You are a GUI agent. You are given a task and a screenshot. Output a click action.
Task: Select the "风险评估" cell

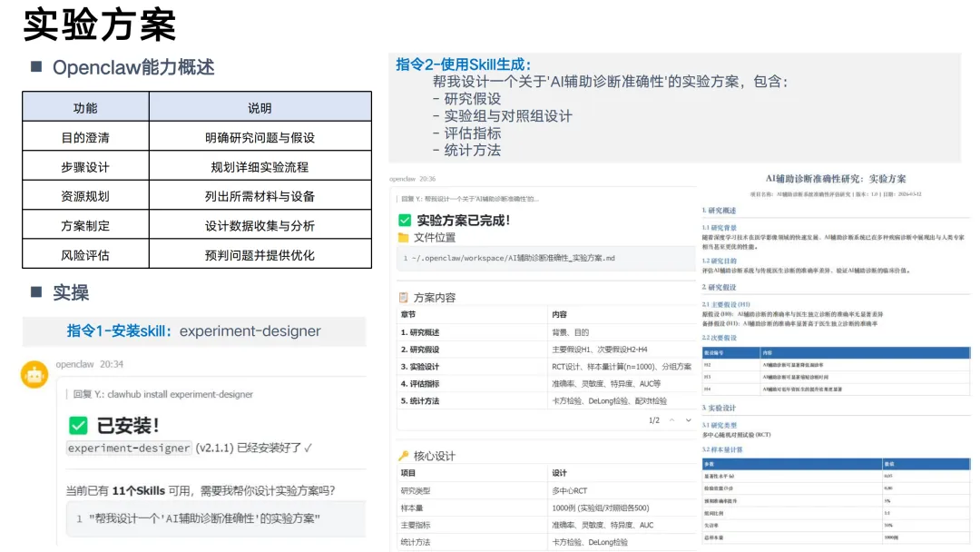[x=85, y=254]
